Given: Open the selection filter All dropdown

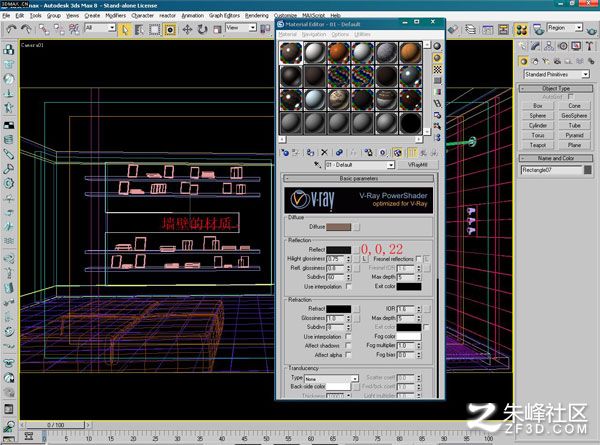Looking at the screenshot, I should click(100, 28).
